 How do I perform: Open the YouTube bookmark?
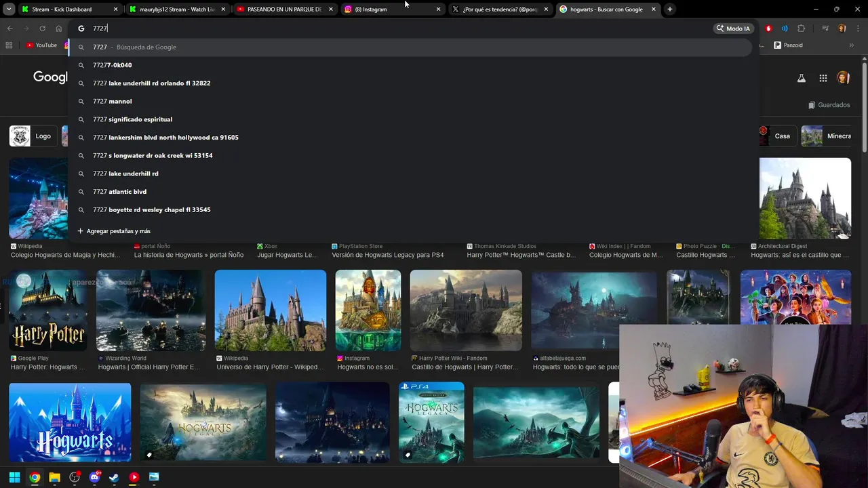[x=41, y=45]
